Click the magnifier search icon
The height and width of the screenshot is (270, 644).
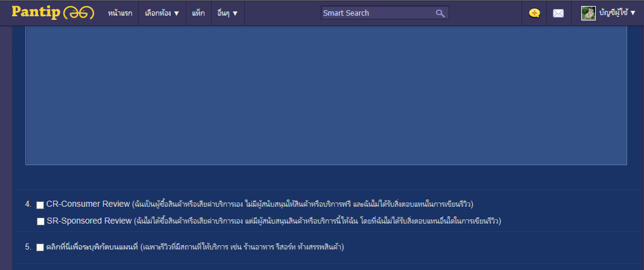point(440,13)
